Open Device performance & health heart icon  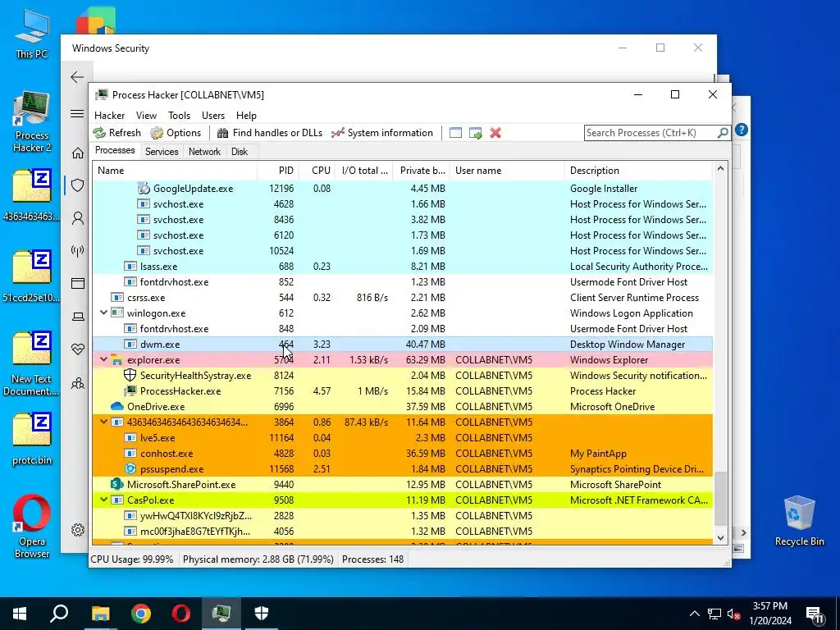point(78,349)
